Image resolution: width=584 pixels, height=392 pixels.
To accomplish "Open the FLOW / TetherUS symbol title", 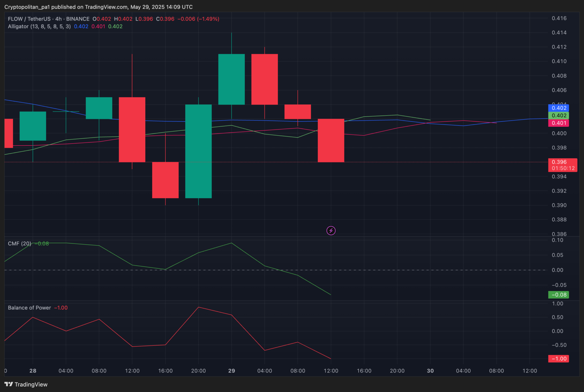I will [49, 19].
